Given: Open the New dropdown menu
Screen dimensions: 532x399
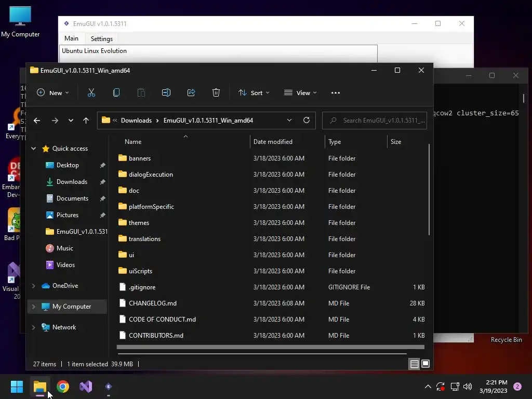Looking at the screenshot, I should pyautogui.click(x=53, y=92).
